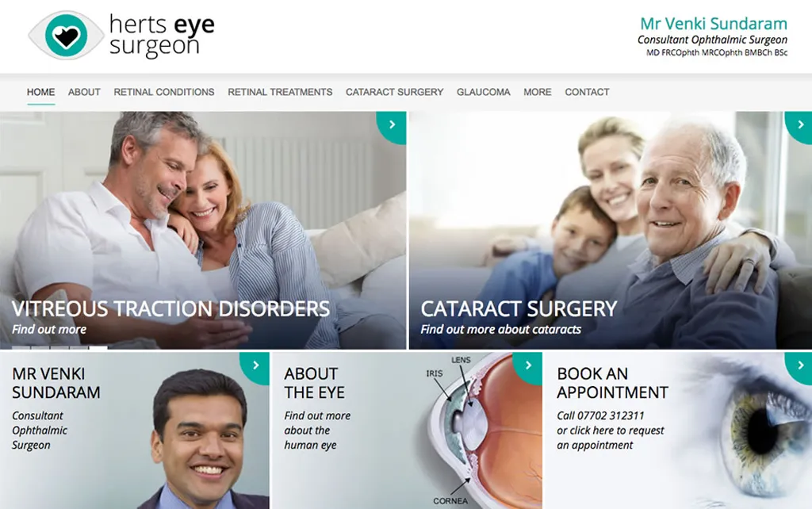Open arrow icon on Book An Appointment card
This screenshot has height=509, width=812.
(x=800, y=365)
